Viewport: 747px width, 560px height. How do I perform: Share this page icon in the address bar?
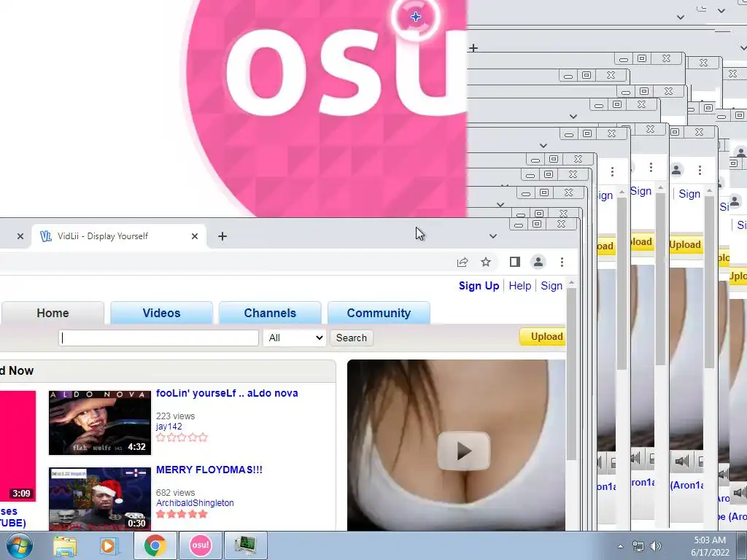tap(462, 262)
